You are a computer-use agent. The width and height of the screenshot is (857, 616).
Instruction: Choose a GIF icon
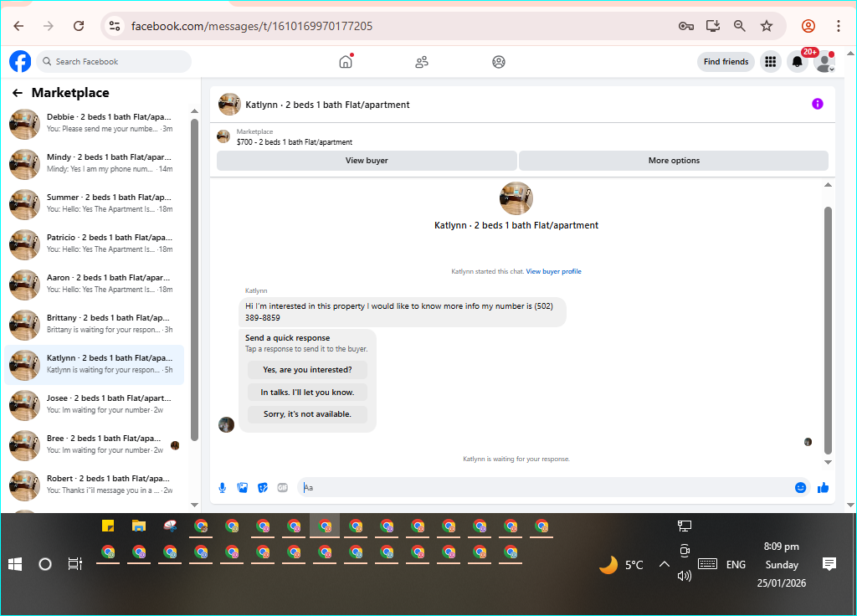pyautogui.click(x=283, y=488)
